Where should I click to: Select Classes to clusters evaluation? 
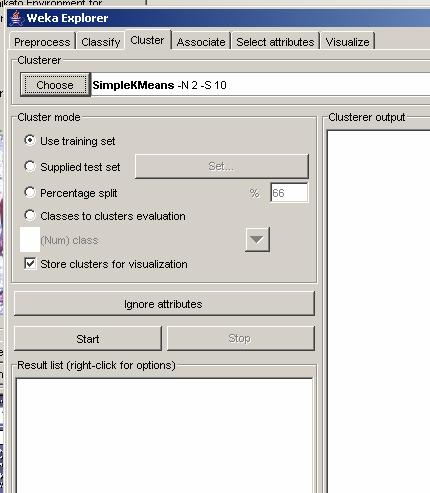click(x=30, y=215)
